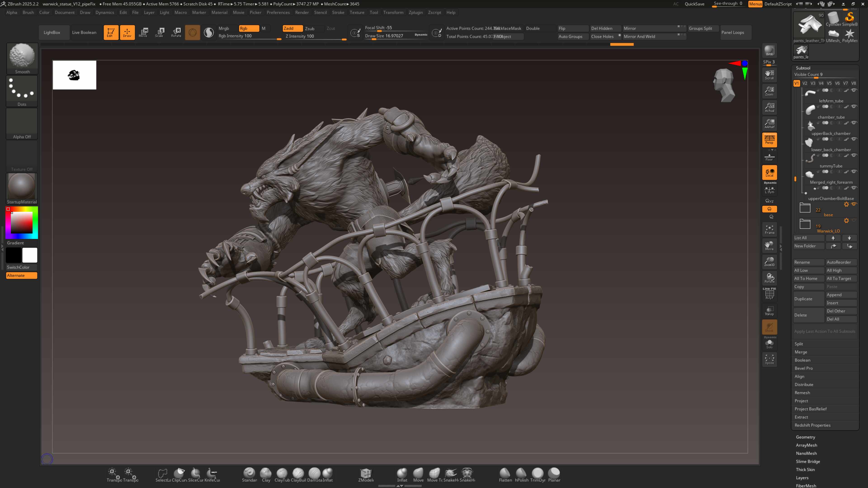Click the Frame view icon
This screenshot has height=488, width=868.
click(x=769, y=229)
